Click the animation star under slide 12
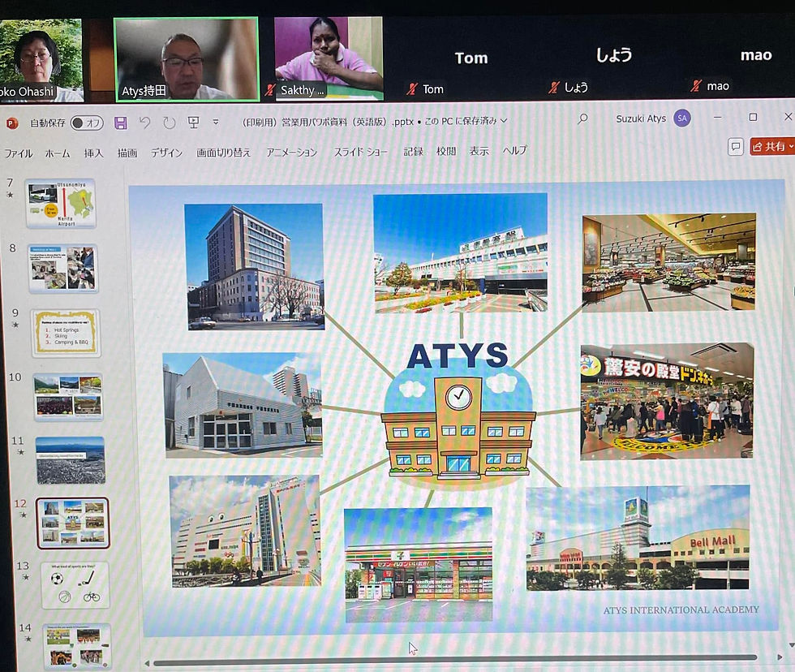This screenshot has height=672, width=795. (23, 515)
